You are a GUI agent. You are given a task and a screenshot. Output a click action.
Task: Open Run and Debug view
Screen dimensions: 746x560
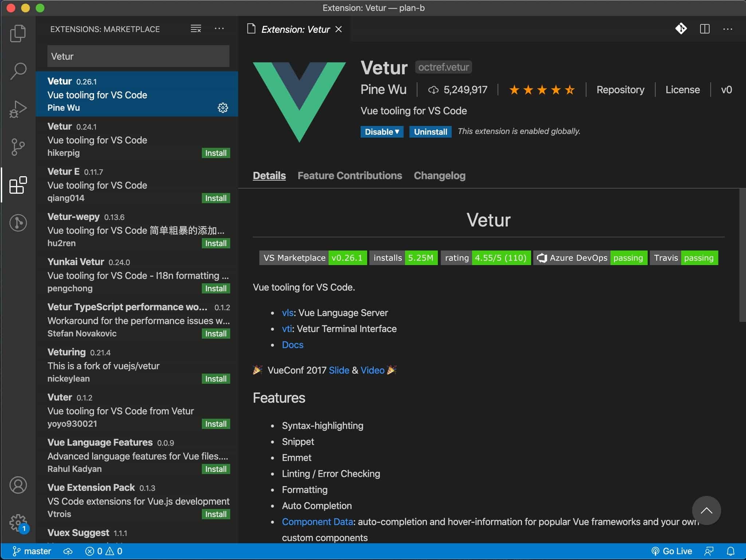[x=18, y=109]
